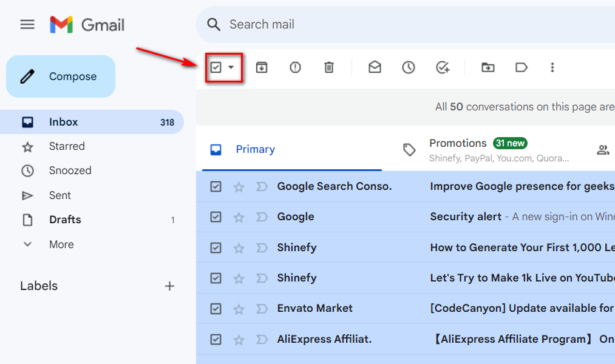Mark Google Search Console email as important
615x364 pixels.
(x=262, y=186)
